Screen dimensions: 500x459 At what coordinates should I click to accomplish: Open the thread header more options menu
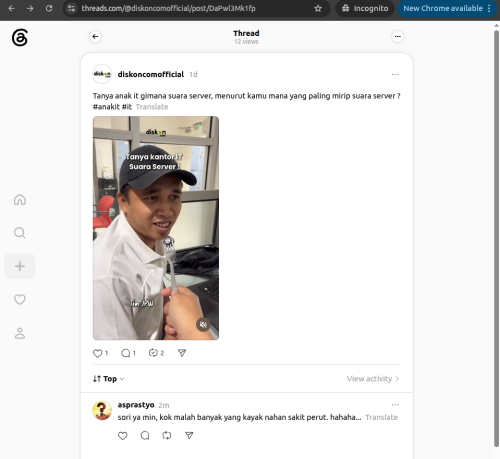point(397,36)
